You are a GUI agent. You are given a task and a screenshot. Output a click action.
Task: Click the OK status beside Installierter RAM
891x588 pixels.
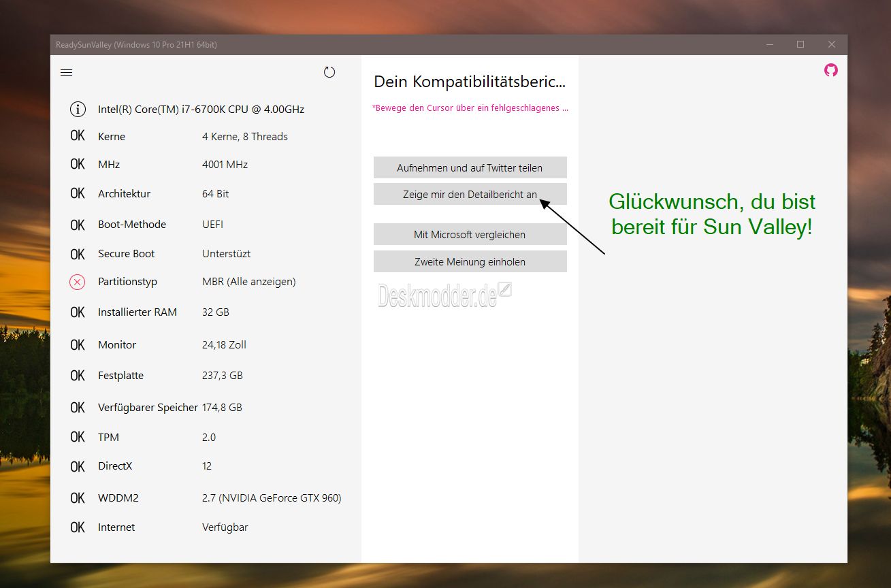pos(78,312)
